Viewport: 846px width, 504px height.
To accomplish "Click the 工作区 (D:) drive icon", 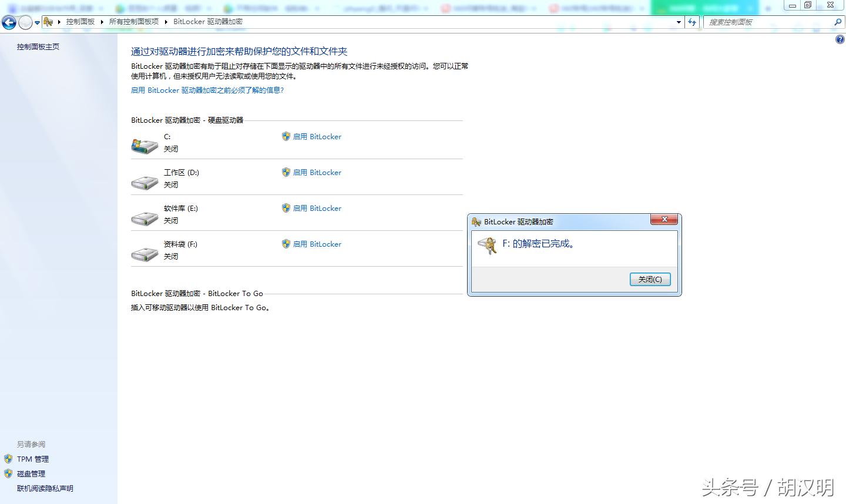I will [145, 182].
